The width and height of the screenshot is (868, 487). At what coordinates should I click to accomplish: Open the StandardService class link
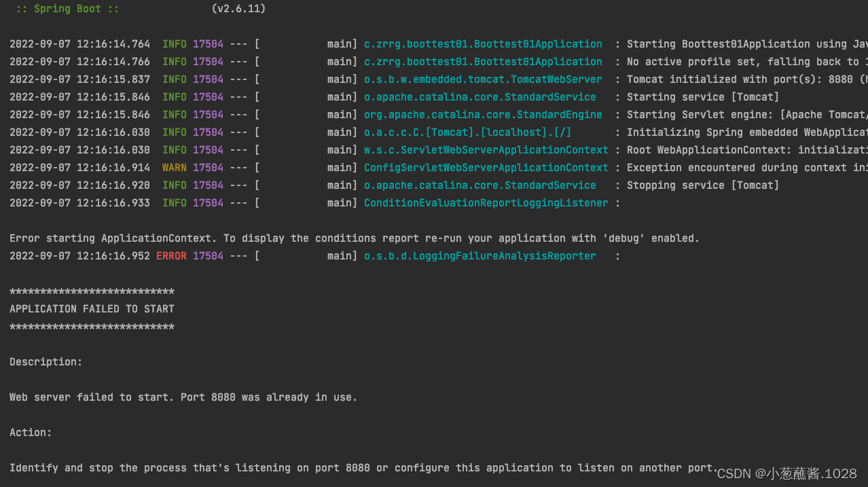coord(480,96)
